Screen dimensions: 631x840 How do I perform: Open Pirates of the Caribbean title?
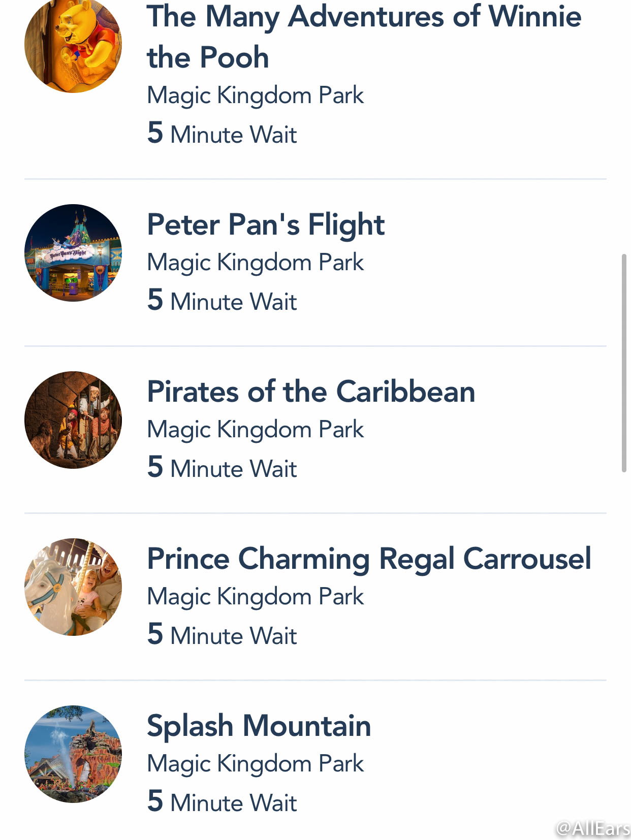click(x=311, y=392)
